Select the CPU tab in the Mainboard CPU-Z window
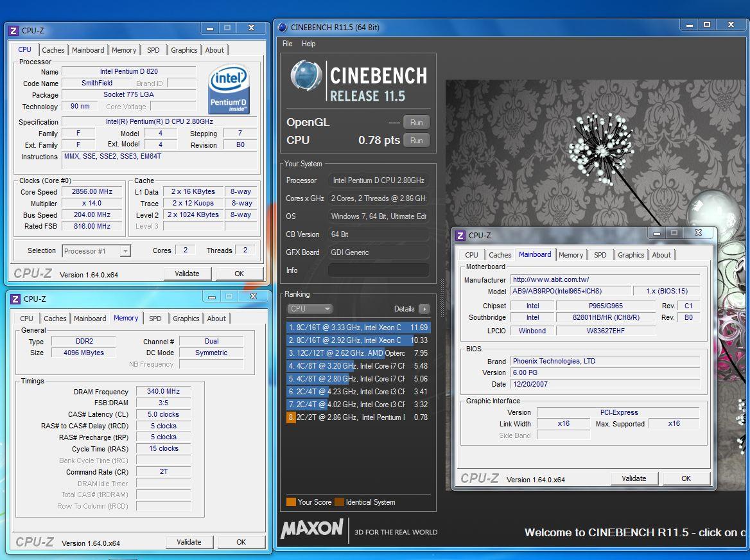Image resolution: width=750 pixels, height=560 pixels. 471,255
